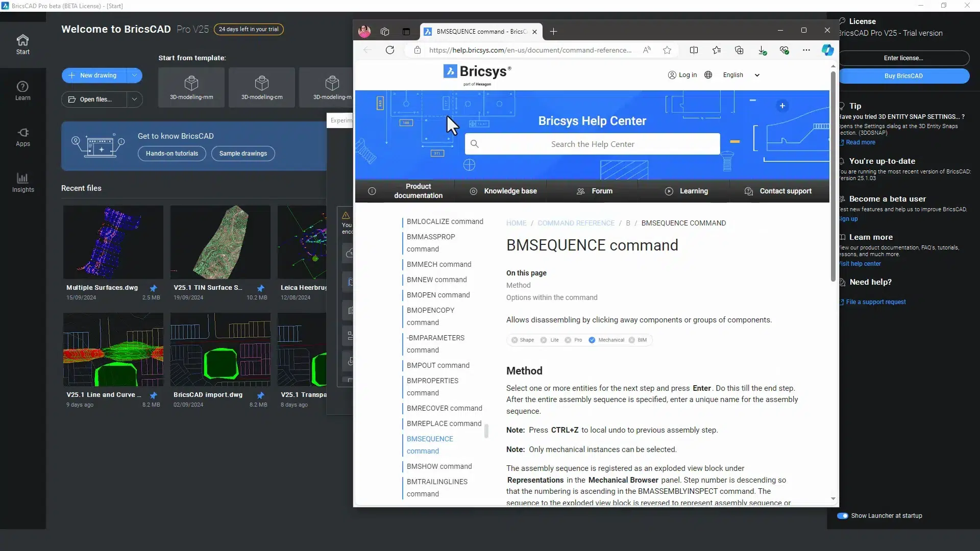Unpin Multiple Surfaces.dwg pin icon
The height and width of the screenshot is (551, 980).
[153, 288]
